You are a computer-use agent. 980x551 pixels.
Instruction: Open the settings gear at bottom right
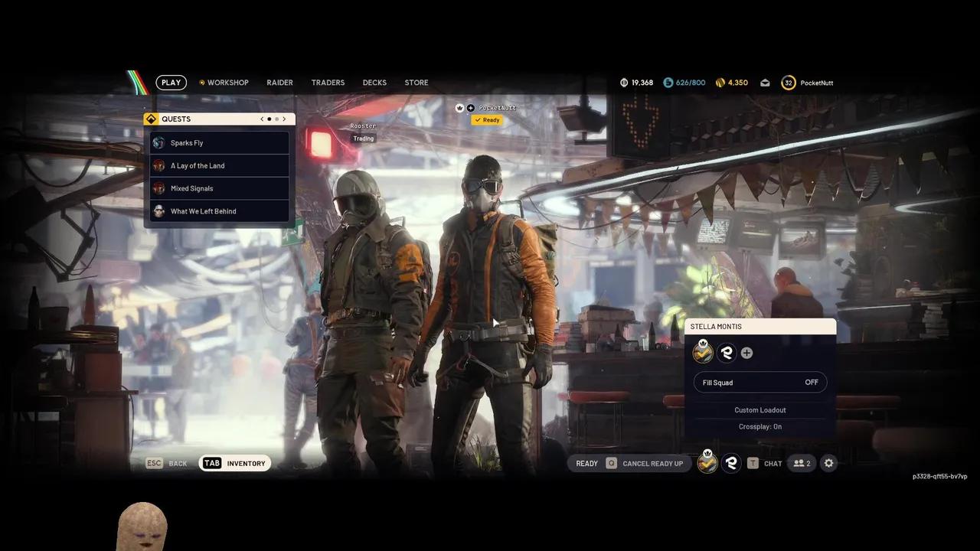828,463
